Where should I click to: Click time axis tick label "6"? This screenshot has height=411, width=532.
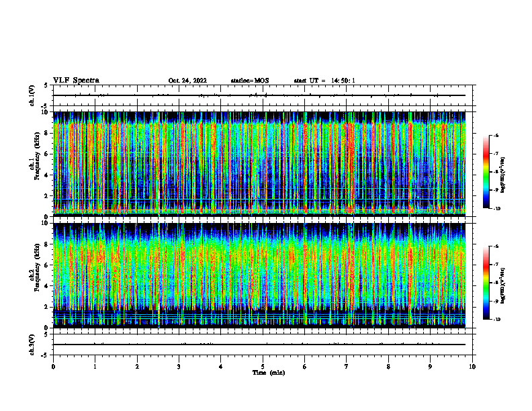[305, 367]
